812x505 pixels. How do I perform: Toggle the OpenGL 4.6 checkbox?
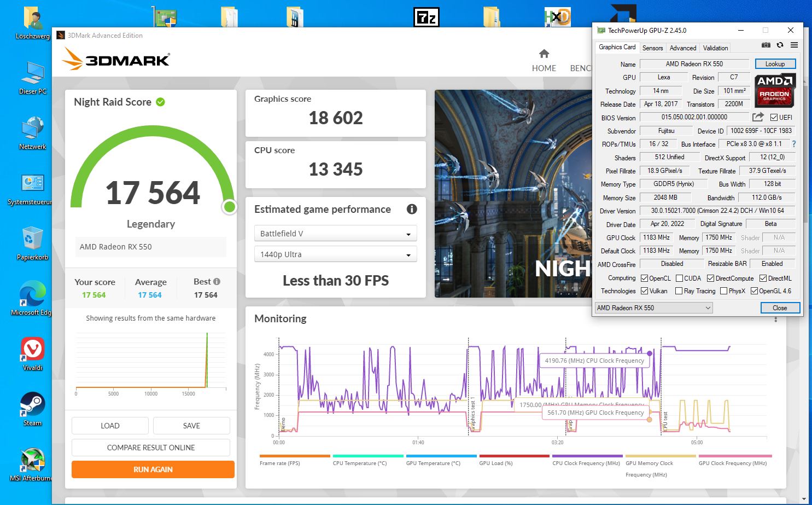pyautogui.click(x=754, y=291)
